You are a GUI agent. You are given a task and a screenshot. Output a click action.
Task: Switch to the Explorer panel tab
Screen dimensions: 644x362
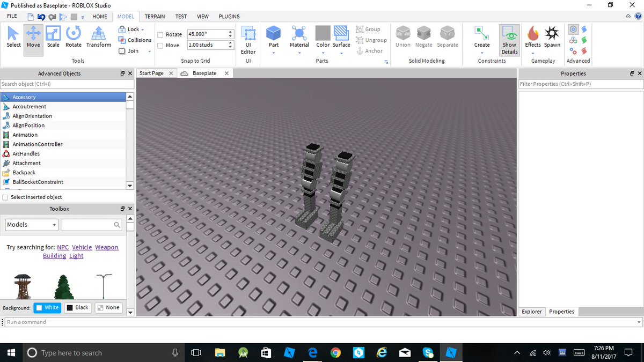pos(532,312)
